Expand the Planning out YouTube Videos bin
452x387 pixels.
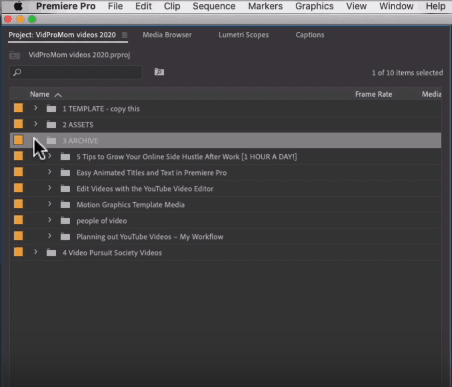[50, 236]
